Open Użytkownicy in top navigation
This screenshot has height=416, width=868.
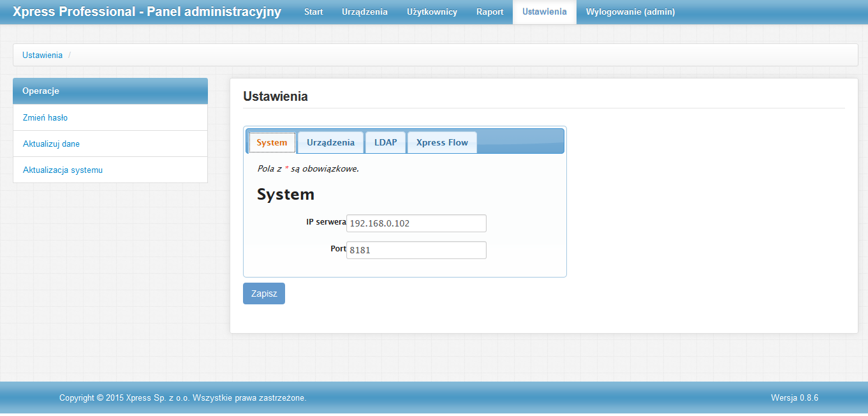[x=432, y=12]
